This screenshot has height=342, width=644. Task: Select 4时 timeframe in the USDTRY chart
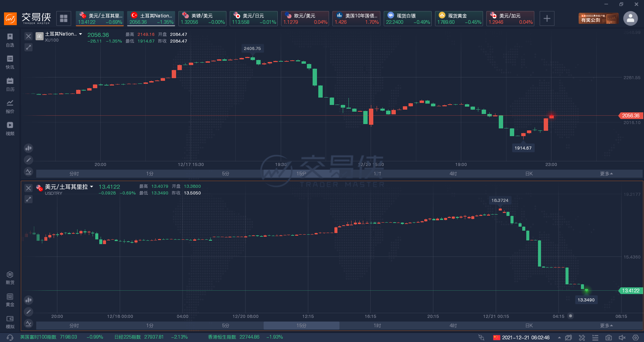453,326
